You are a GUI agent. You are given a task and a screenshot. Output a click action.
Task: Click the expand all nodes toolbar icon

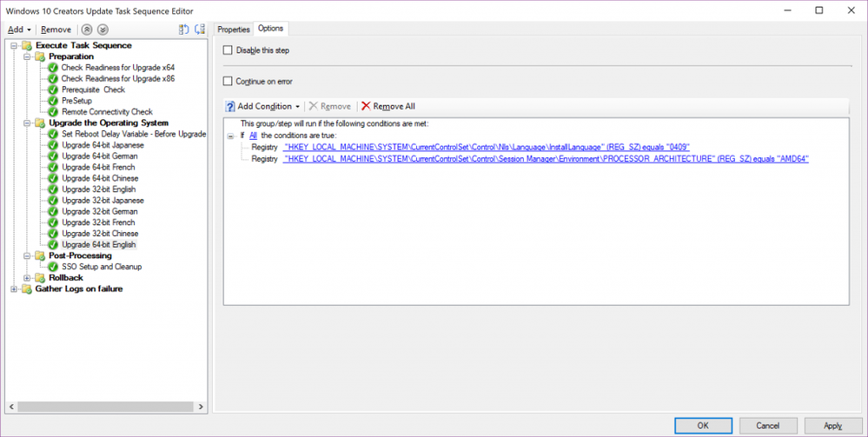(x=184, y=30)
